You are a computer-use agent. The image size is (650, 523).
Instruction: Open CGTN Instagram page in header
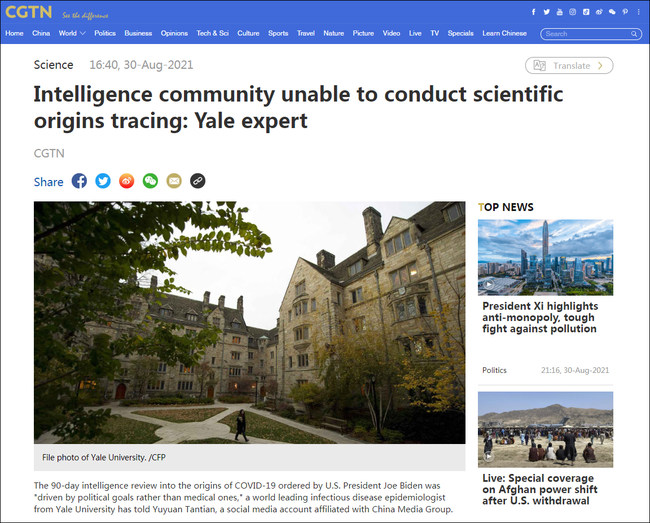[572, 12]
